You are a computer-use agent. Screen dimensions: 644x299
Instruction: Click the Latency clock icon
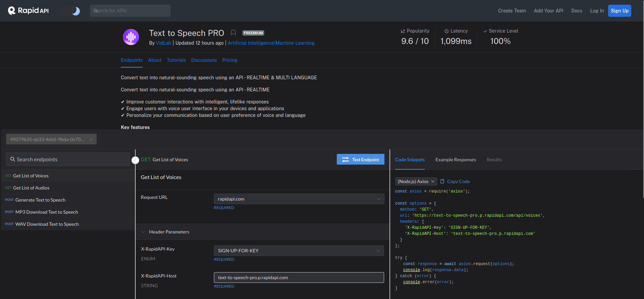[447, 31]
